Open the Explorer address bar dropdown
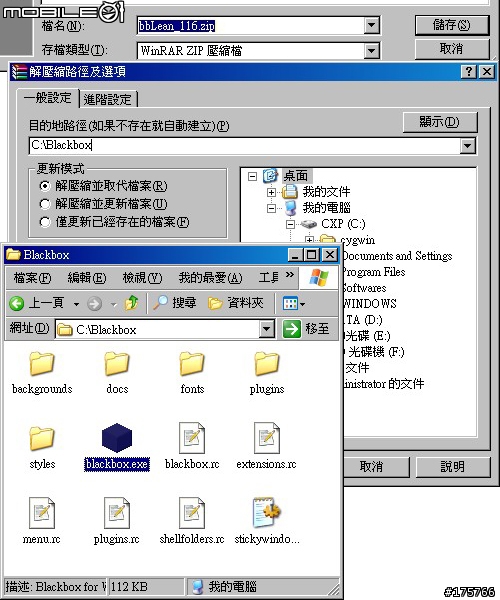The width and height of the screenshot is (500, 600). tap(266, 329)
